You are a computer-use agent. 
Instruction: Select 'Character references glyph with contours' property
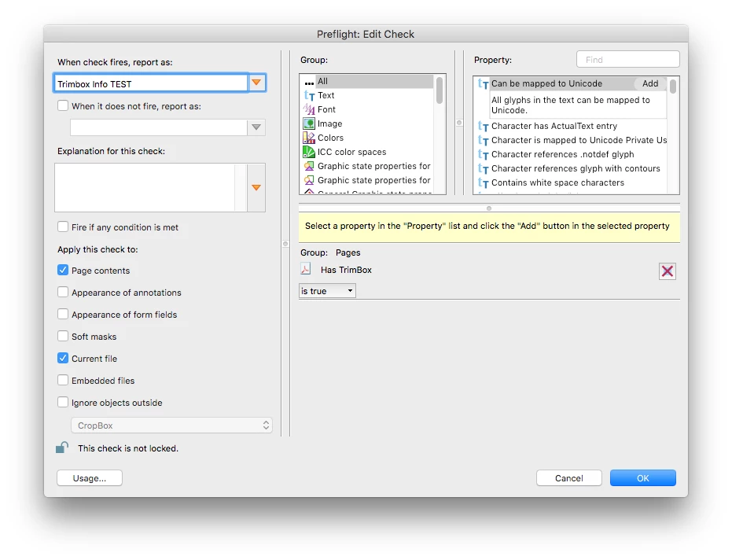tap(576, 168)
